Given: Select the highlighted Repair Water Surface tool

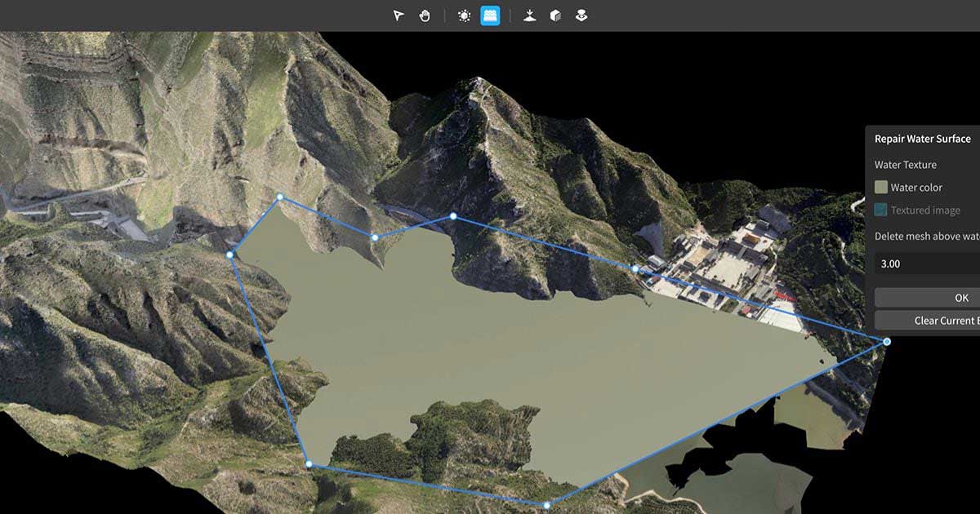Looking at the screenshot, I should point(490,14).
